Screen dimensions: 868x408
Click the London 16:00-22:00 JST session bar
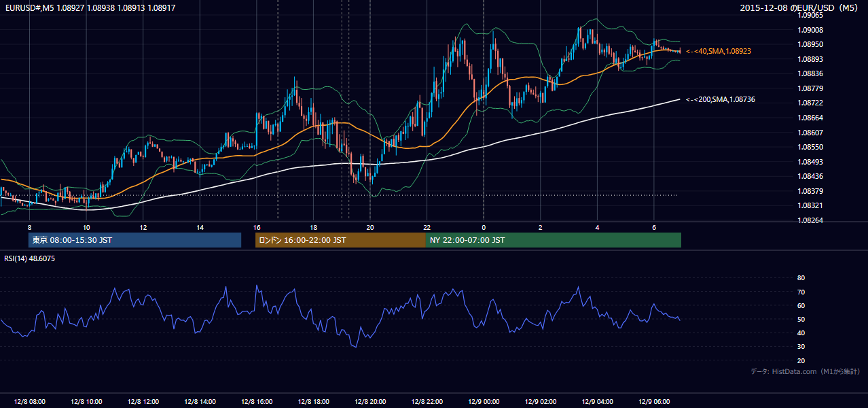(340, 240)
